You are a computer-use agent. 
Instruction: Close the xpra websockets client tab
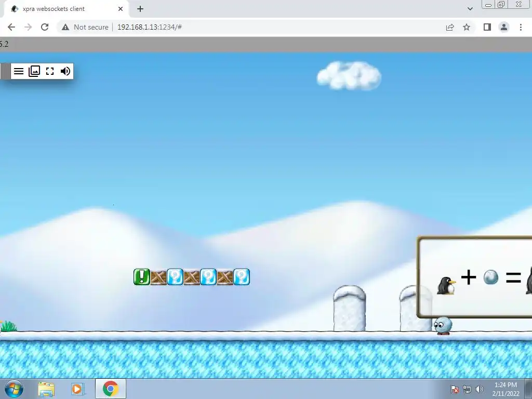121,9
